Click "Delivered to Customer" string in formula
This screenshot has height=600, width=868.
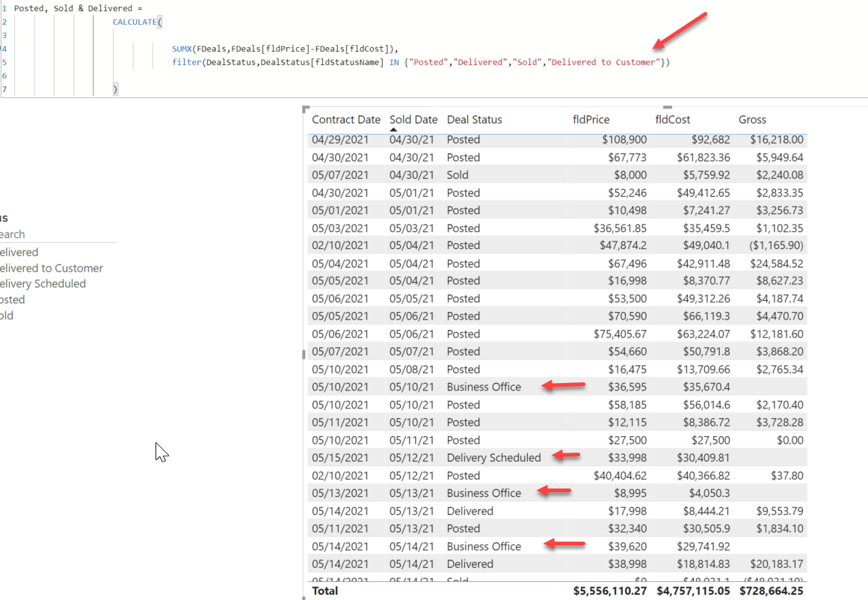tap(604, 62)
